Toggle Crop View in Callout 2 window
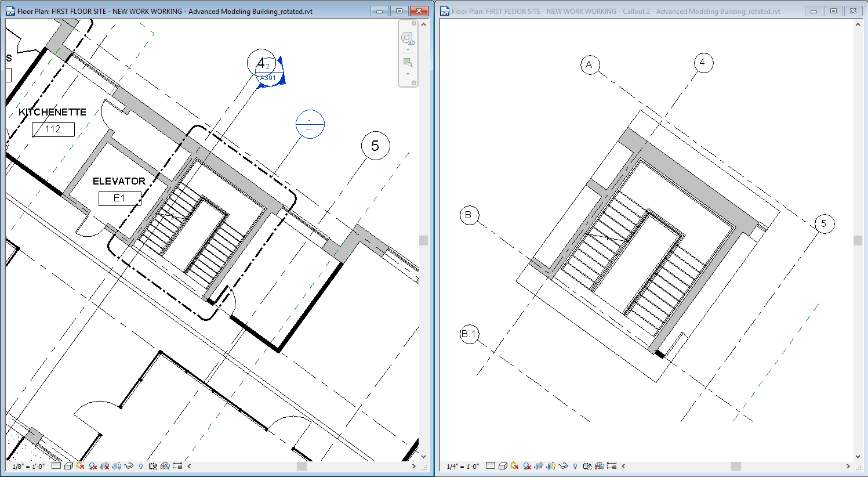Screen dimensions: 868x477 tap(539, 466)
